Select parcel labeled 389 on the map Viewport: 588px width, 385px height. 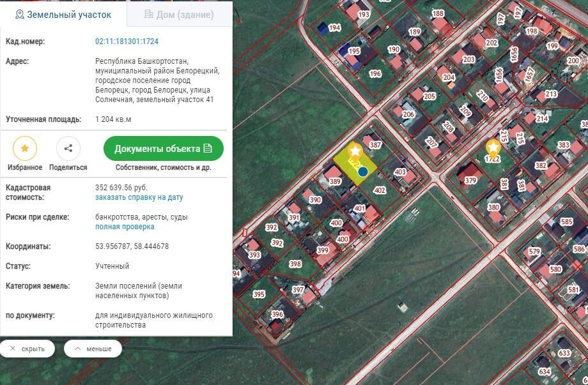coord(334,181)
